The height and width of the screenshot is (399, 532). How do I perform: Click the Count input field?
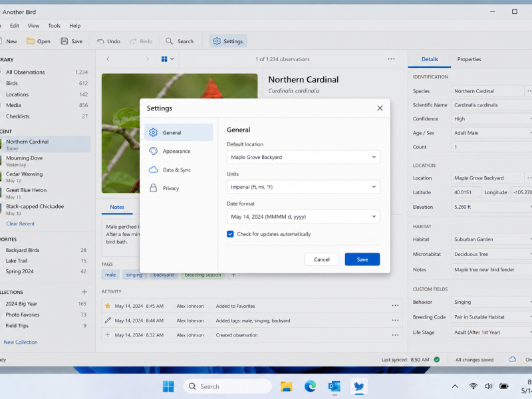coord(491,147)
